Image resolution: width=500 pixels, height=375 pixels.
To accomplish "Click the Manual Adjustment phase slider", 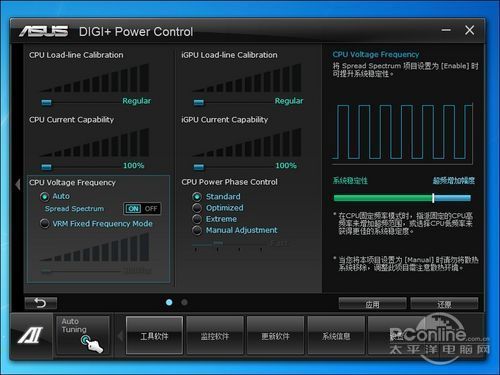I will point(218,244).
